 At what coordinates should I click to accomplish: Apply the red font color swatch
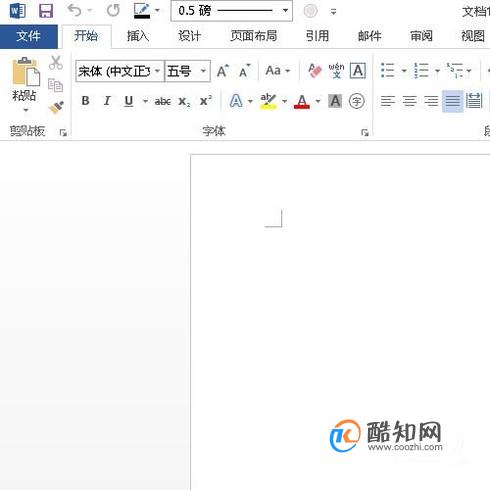[302, 101]
